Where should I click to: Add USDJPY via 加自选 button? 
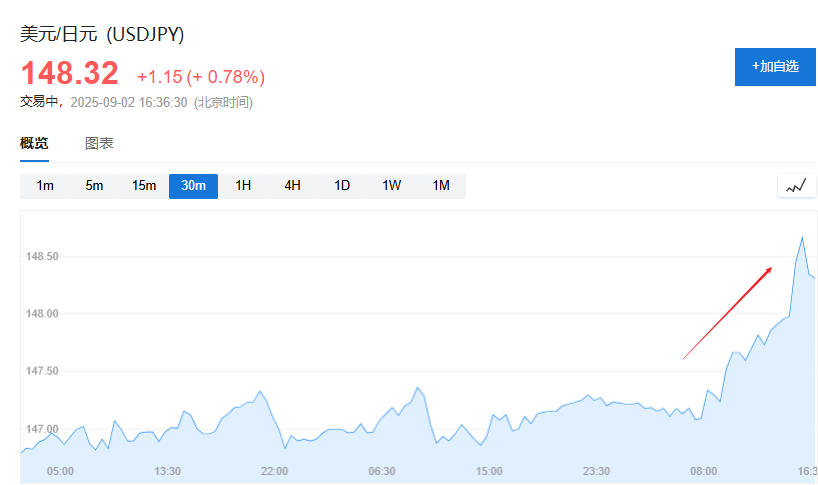tap(775, 67)
